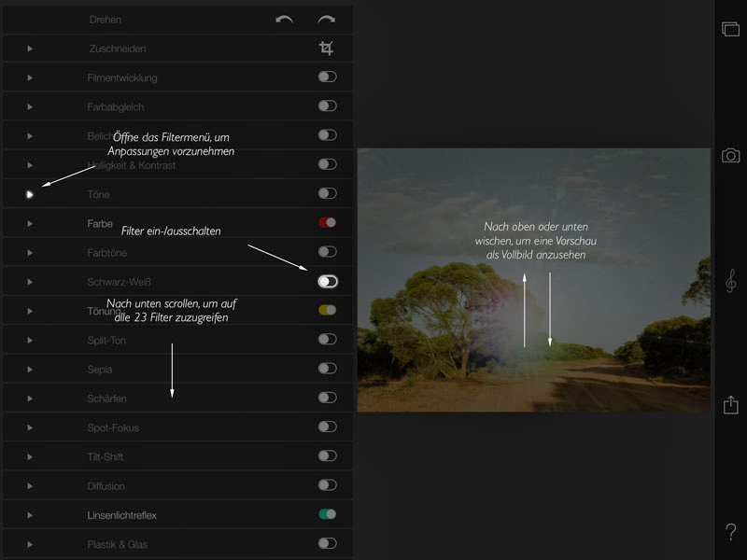This screenshot has width=747, height=560.
Task: Expand Farbe disclosure triangle
Action: coord(30,223)
